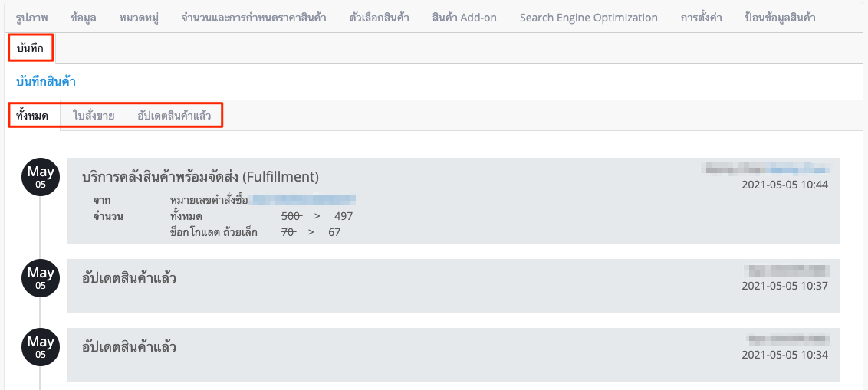Click the จำนวน field label
This screenshot has width=868, height=390.
[x=108, y=216]
